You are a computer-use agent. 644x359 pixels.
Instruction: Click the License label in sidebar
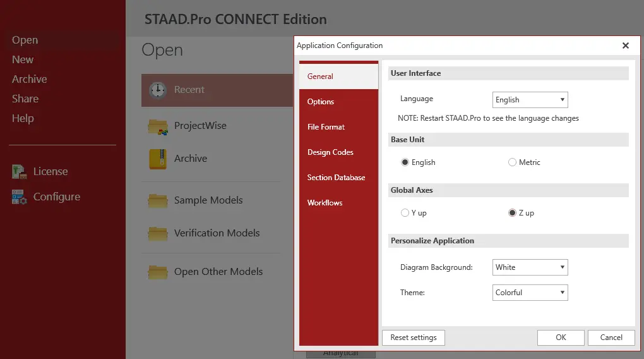(x=51, y=171)
